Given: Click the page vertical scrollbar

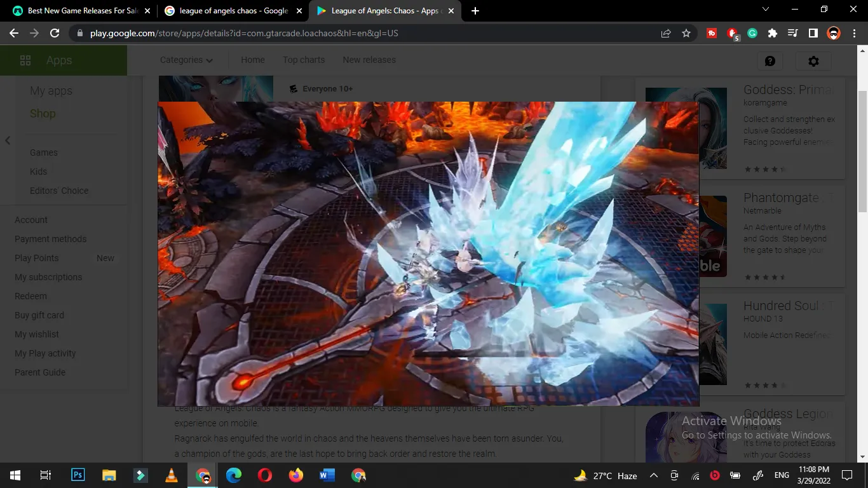Looking at the screenshot, I should click(863, 151).
